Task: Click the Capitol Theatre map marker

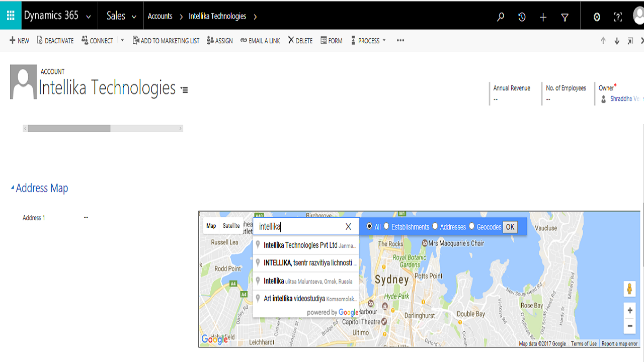Action: 384,321
